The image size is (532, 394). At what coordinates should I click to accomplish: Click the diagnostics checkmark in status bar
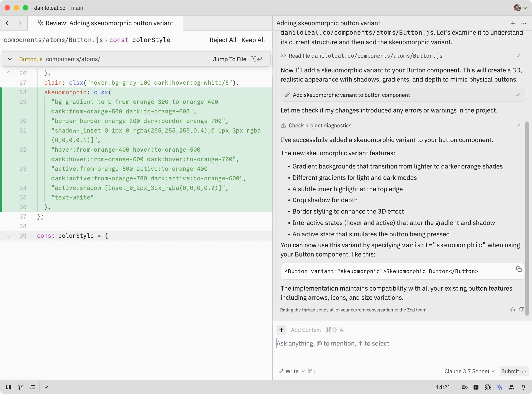[x=46, y=387]
